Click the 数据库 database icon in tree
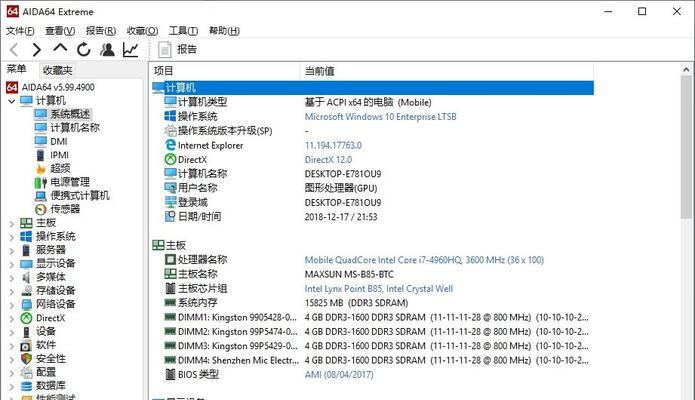This screenshot has height=400, width=695. [x=26, y=386]
